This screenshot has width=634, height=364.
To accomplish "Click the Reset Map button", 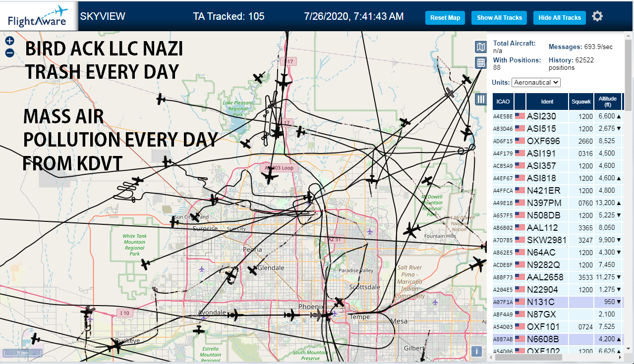I will pyautogui.click(x=445, y=18).
